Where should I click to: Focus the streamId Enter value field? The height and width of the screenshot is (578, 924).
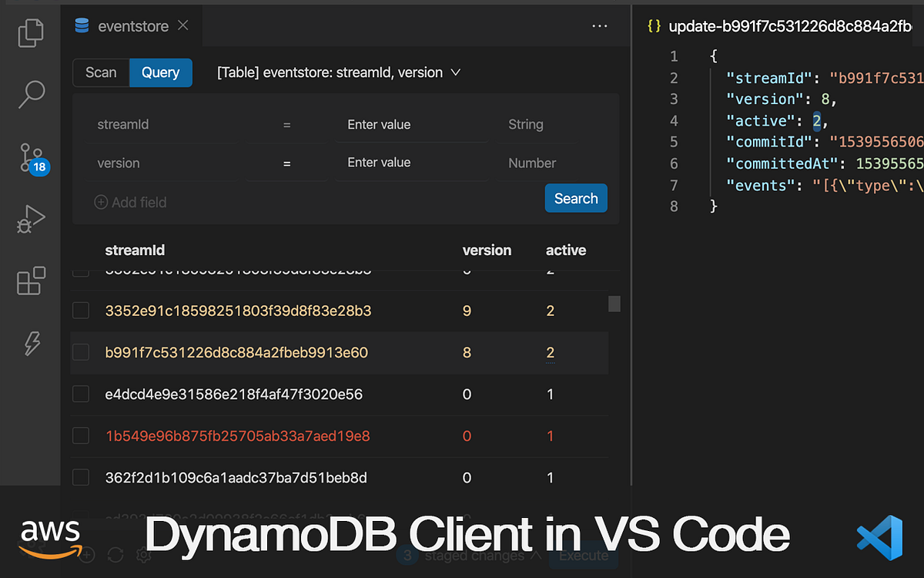tap(411, 124)
